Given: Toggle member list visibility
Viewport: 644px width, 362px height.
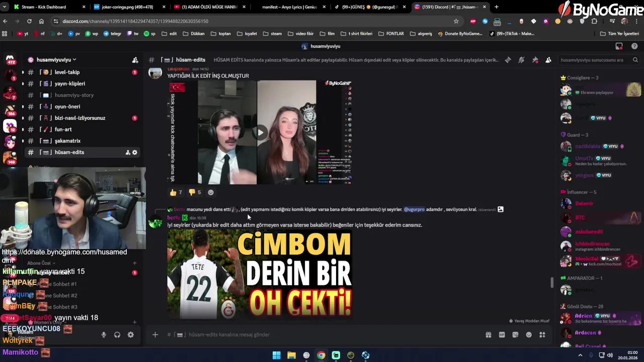Looking at the screenshot, I should pyautogui.click(x=548, y=60).
